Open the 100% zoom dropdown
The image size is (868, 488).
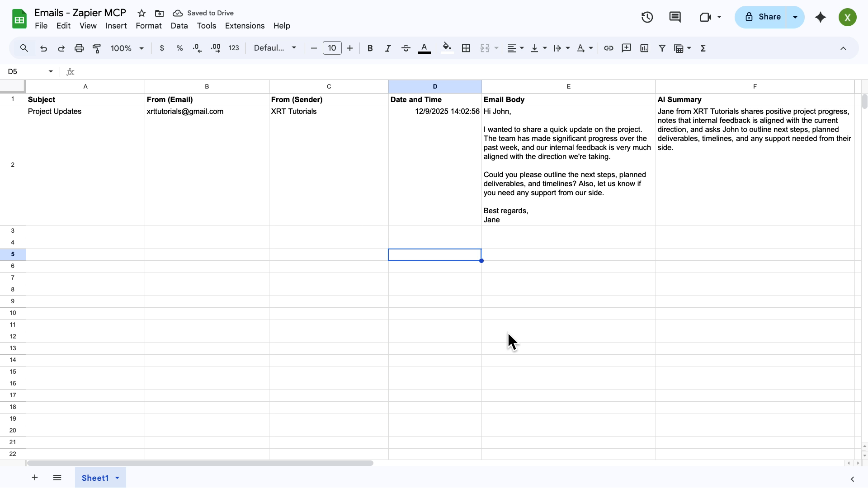127,48
